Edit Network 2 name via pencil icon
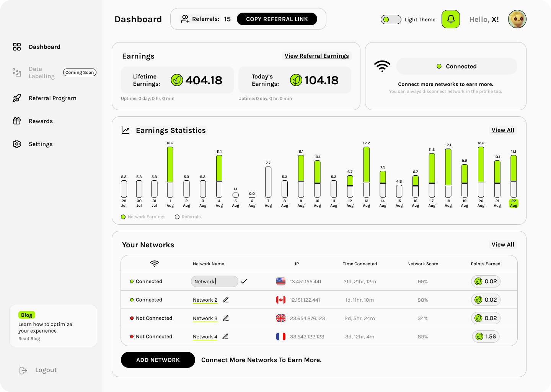Image resolution: width=551 pixels, height=392 pixels. 225,300
